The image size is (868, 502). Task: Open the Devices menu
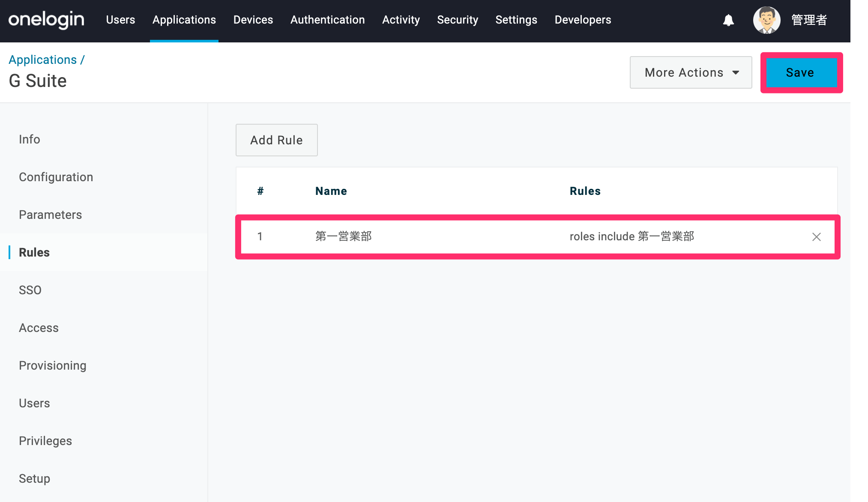pyautogui.click(x=253, y=20)
